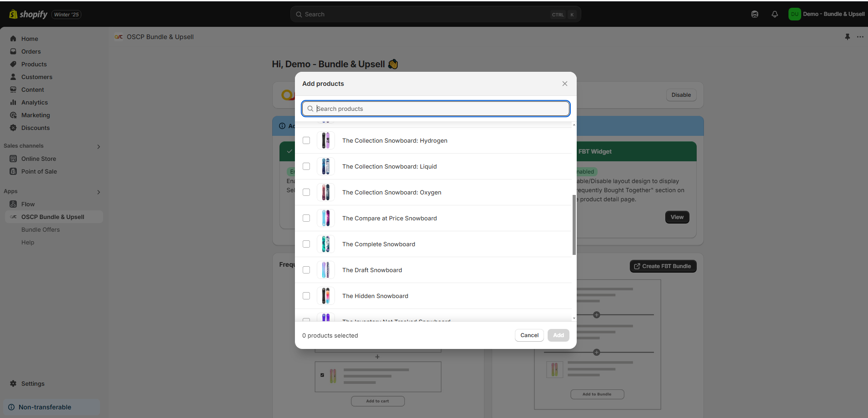Go to Bundle Offers submenu item
This screenshot has height=418, width=868.
click(40, 229)
